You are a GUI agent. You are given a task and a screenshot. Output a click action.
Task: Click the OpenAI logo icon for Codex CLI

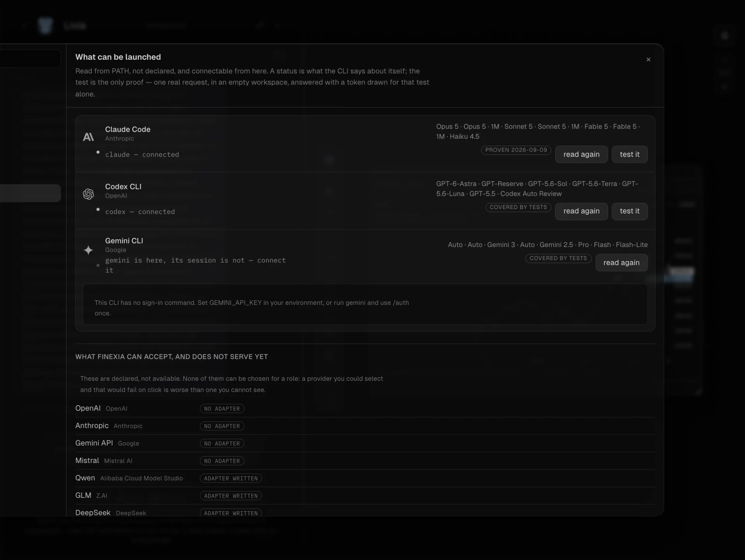pyautogui.click(x=88, y=194)
